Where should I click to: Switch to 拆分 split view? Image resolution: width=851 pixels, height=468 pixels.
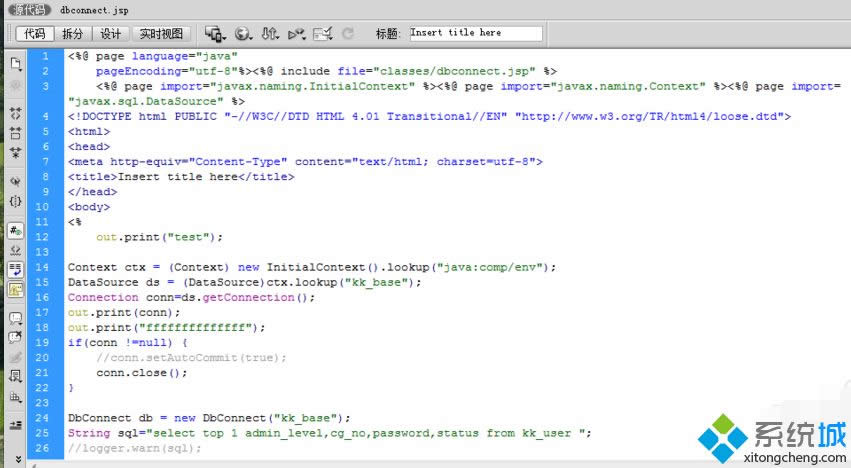point(73,33)
